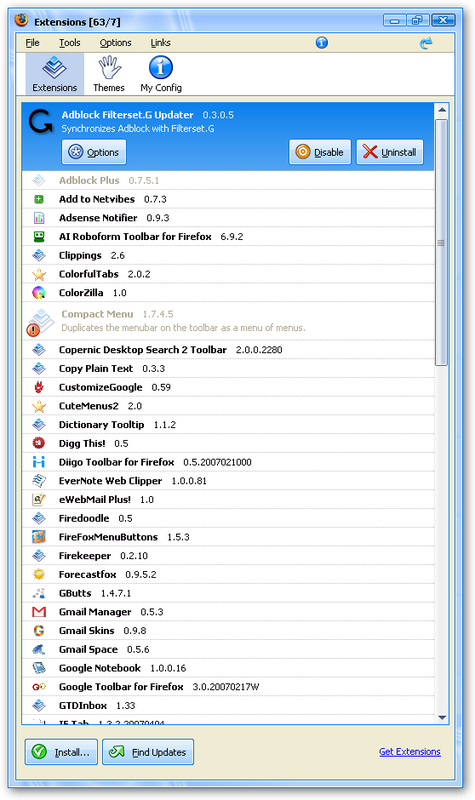This screenshot has width=475, height=800.
Task: Click the FireFoxMenuButtons icon
Action: 39,537
